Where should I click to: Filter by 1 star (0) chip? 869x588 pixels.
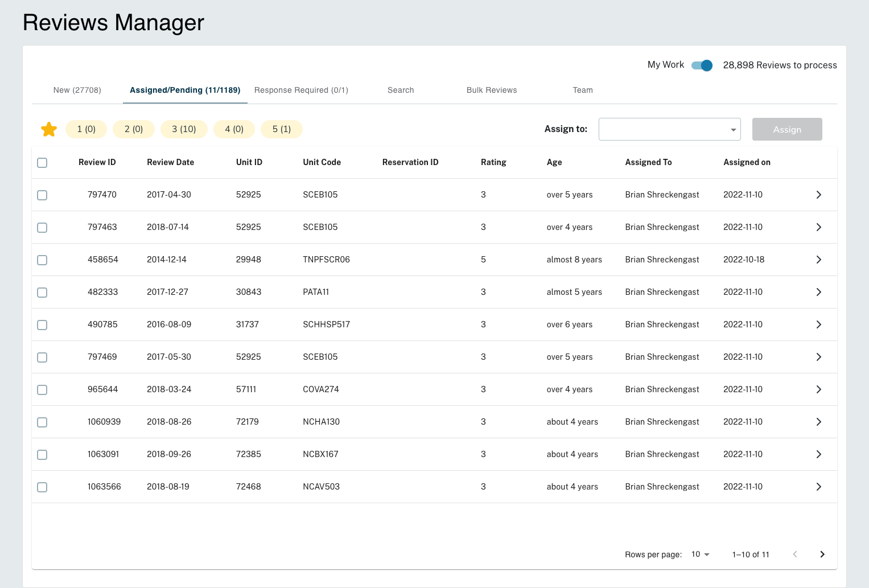87,129
